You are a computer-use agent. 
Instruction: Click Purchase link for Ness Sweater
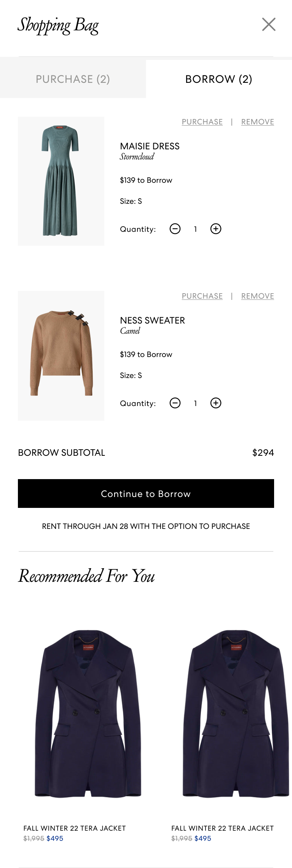point(202,296)
